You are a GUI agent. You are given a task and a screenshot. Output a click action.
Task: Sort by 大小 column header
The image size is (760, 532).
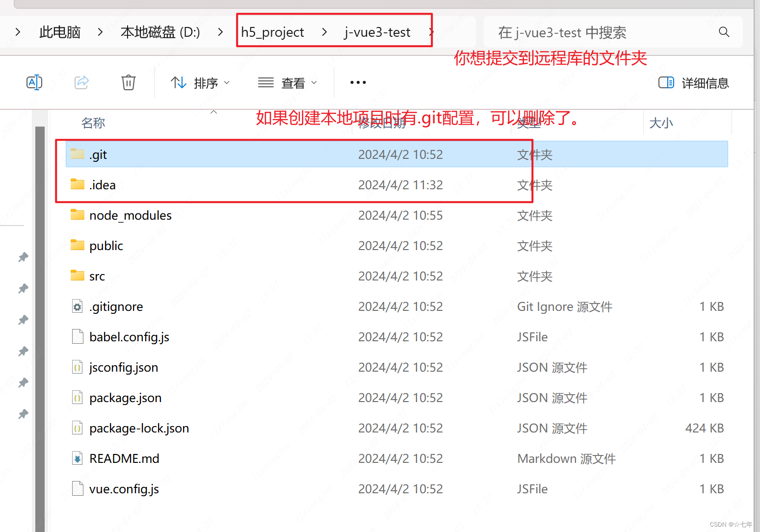point(661,123)
